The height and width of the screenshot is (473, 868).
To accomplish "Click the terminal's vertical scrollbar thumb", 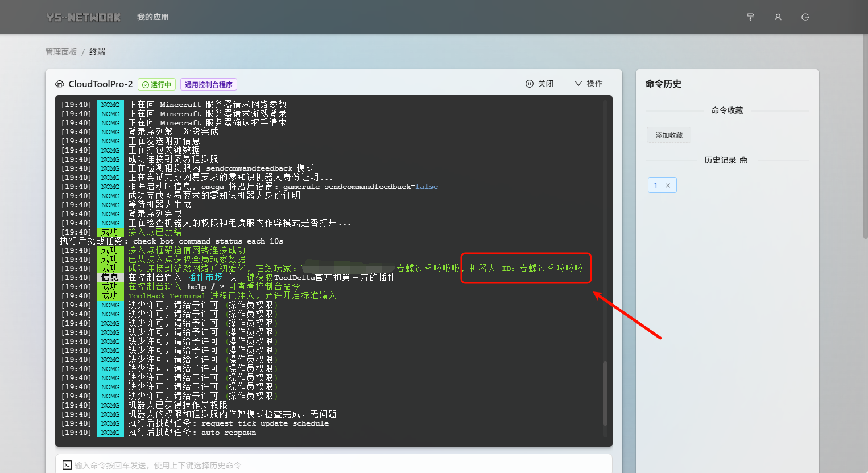I will pyautogui.click(x=605, y=393).
